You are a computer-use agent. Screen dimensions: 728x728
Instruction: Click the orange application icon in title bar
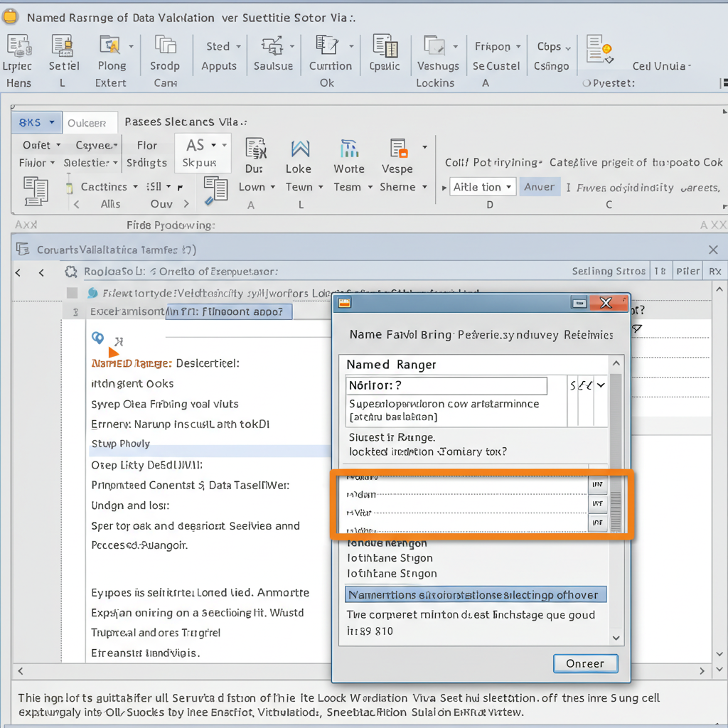[10, 17]
